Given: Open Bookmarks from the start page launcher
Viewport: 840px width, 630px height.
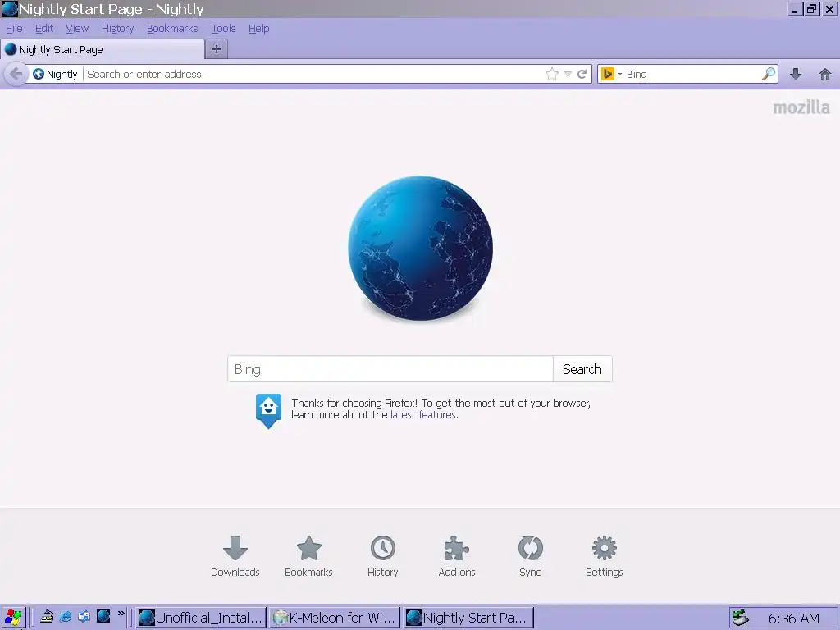Looking at the screenshot, I should pyautogui.click(x=308, y=556).
